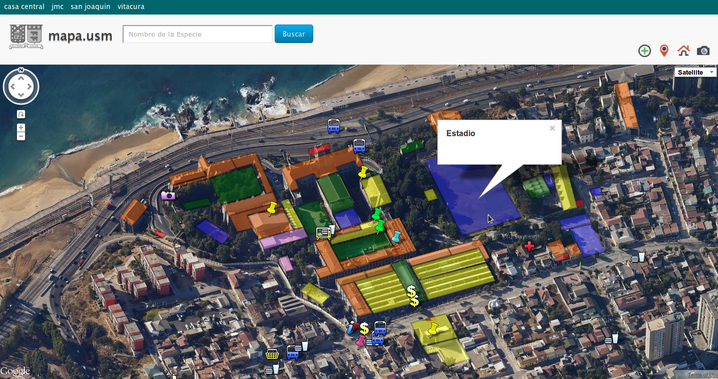Viewport: 718px width, 379px height.
Task: Click the camera icon in header
Action: [703, 51]
